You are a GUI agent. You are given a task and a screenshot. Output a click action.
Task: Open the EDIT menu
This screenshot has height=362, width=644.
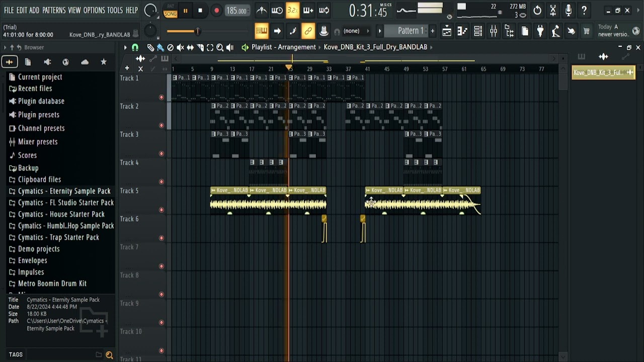[22, 10]
